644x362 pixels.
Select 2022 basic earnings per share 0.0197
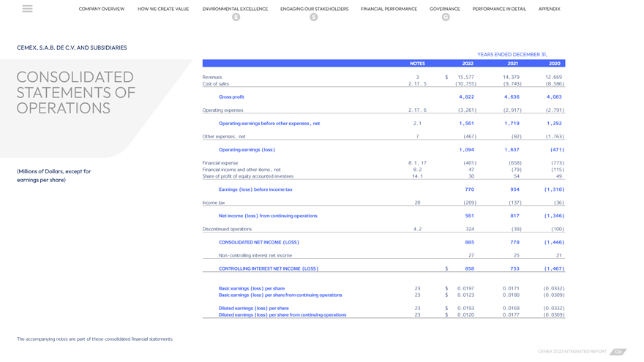point(465,289)
